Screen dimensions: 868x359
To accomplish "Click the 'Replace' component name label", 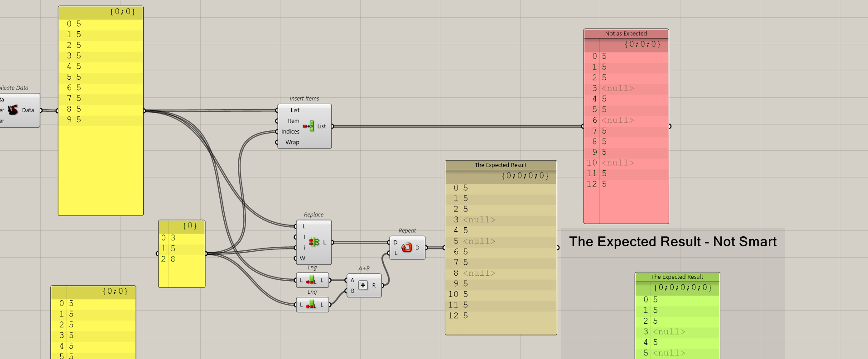I will (x=313, y=215).
